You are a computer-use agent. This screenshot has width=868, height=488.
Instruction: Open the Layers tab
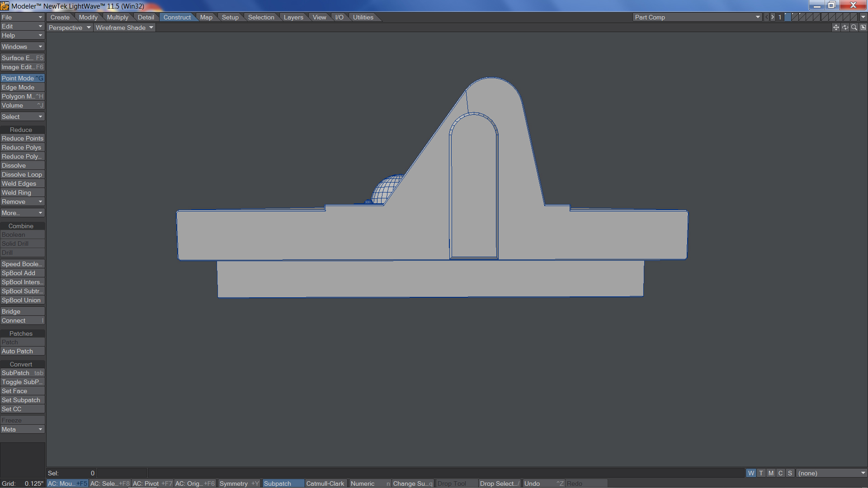pos(293,17)
